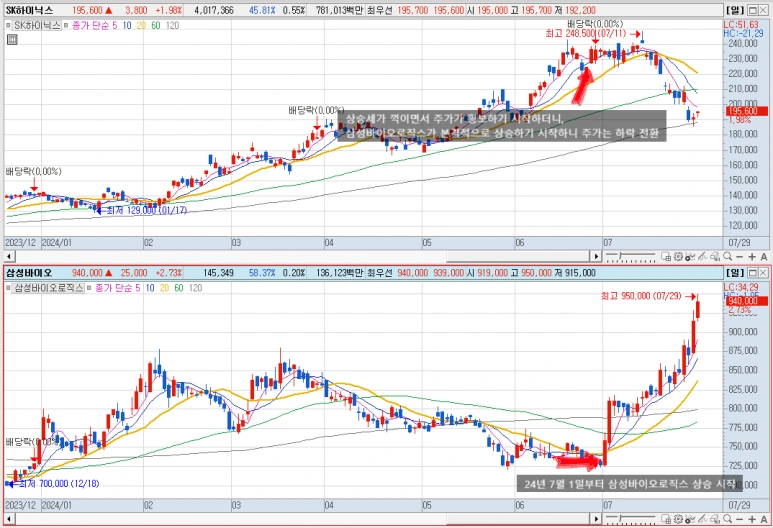Click indicator line-chart icon in 삼성바이오 toolbar
This screenshot has width=773, height=528.
pyautogui.click(x=690, y=519)
